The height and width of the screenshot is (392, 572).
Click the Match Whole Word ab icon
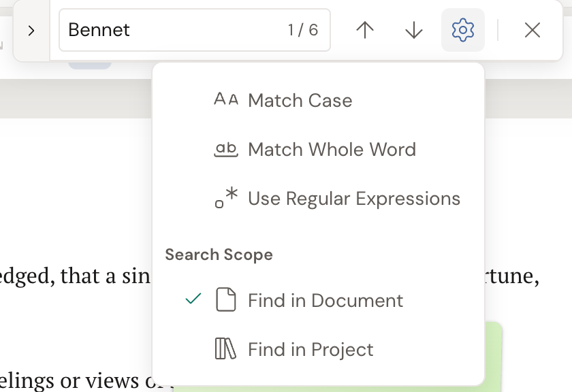tap(226, 150)
